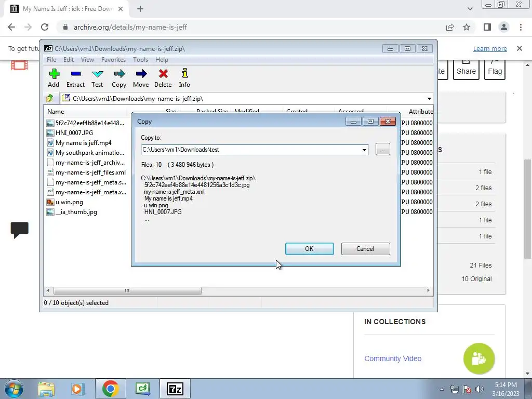This screenshot has width=532, height=399.
Task: Click the Chrome tab search chevron
Action: [470, 9]
